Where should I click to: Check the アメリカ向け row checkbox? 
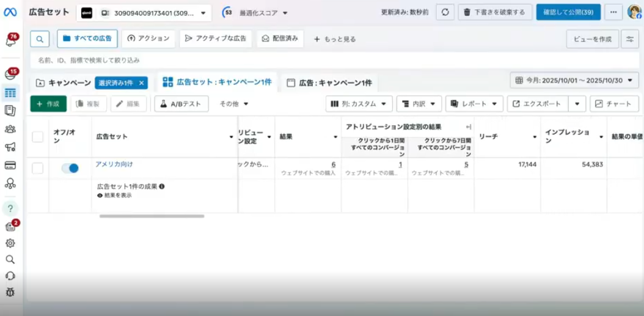38,168
